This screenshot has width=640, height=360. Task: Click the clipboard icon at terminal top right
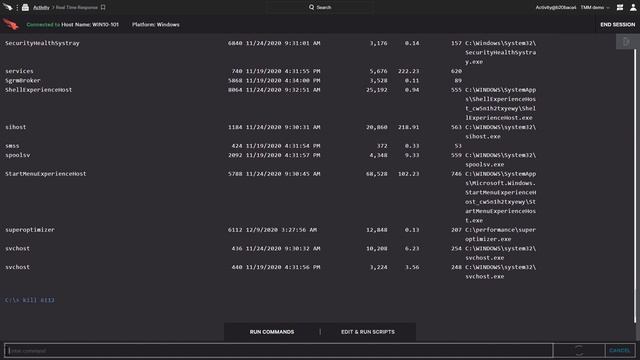[x=626, y=42]
